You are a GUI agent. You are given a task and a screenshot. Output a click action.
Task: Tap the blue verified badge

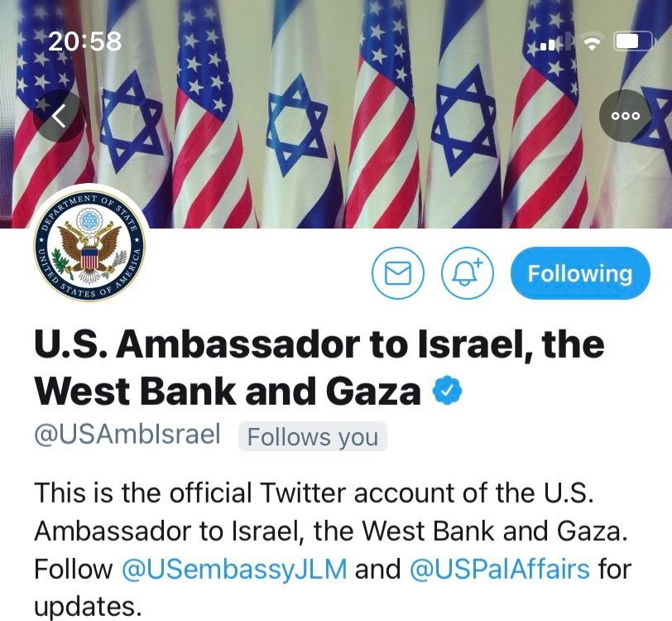point(447,390)
